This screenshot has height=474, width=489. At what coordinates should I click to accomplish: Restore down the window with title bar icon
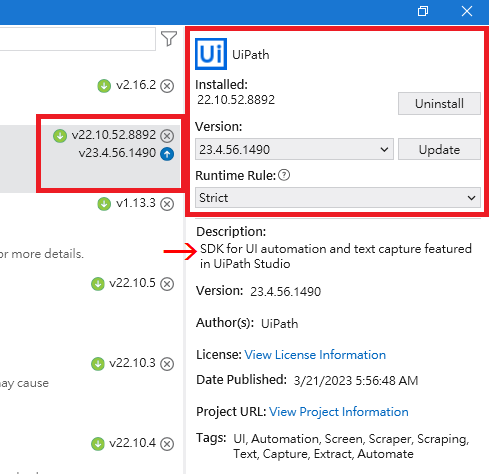point(423,11)
